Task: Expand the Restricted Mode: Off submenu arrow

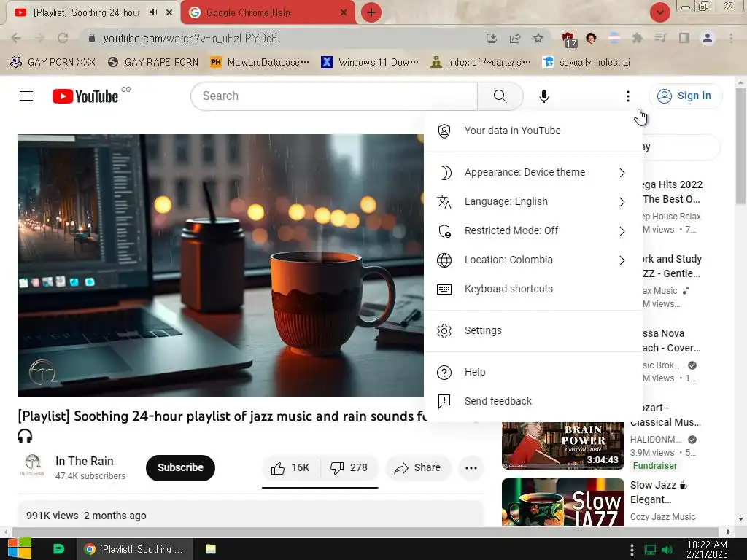Action: [x=622, y=231]
